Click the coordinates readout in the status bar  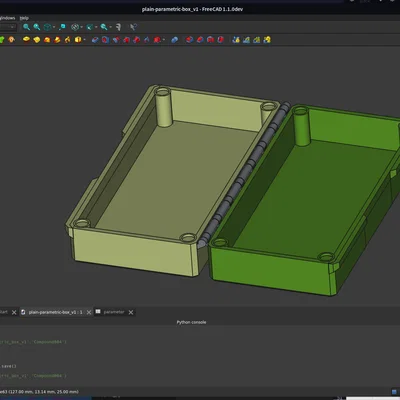pyautogui.click(x=39, y=392)
